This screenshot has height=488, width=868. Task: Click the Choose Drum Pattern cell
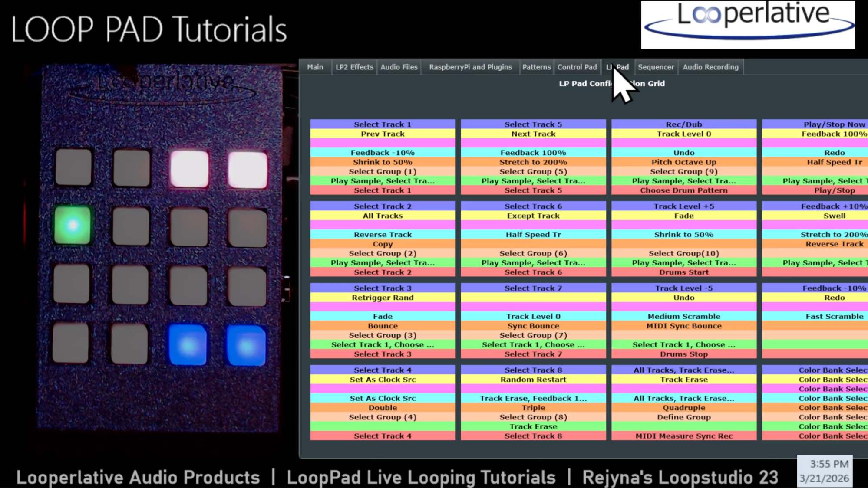[684, 190]
